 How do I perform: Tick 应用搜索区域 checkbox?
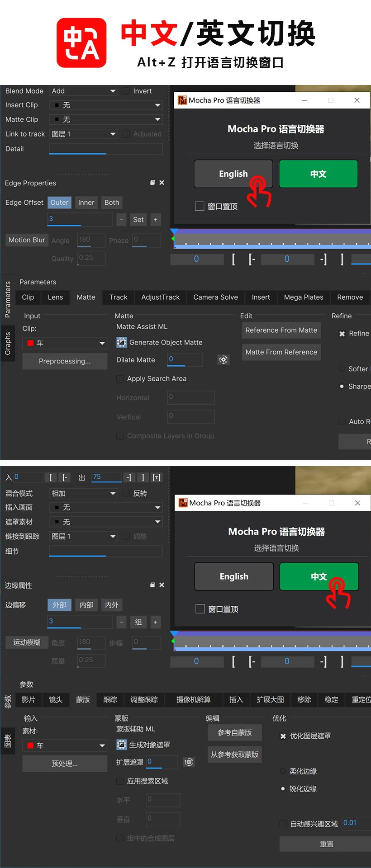coord(120,781)
